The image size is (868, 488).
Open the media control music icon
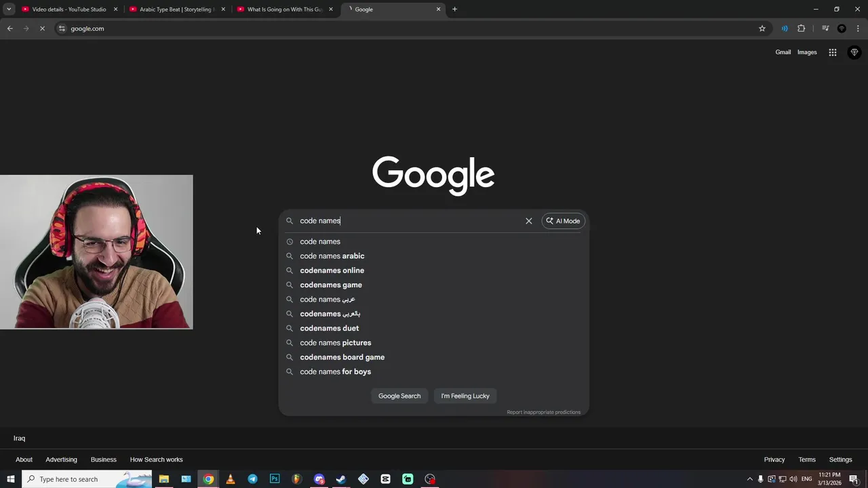(825, 28)
